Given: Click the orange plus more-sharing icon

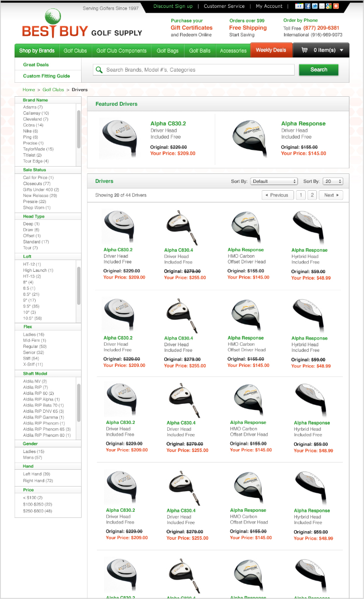Looking at the screenshot, I should (336, 6).
